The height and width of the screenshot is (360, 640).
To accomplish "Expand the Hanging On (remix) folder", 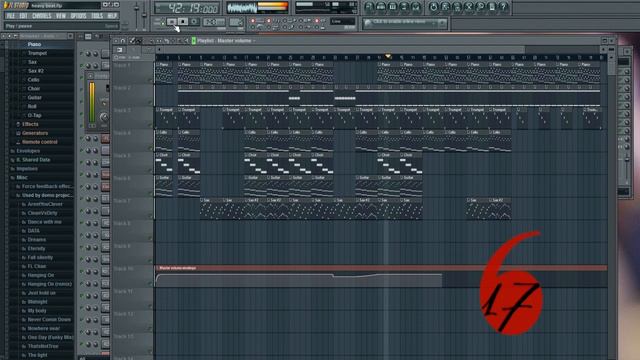I will pyautogui.click(x=49, y=284).
